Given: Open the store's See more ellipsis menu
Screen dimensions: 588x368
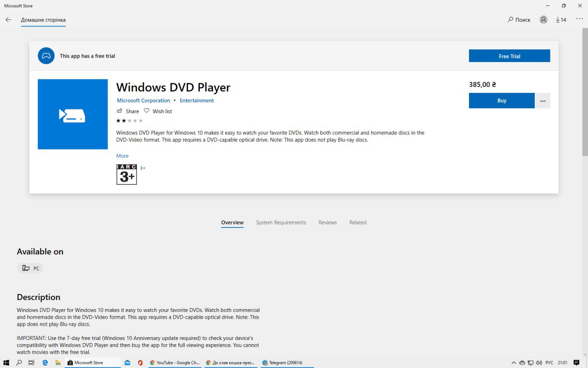Looking at the screenshot, I should [579, 19].
